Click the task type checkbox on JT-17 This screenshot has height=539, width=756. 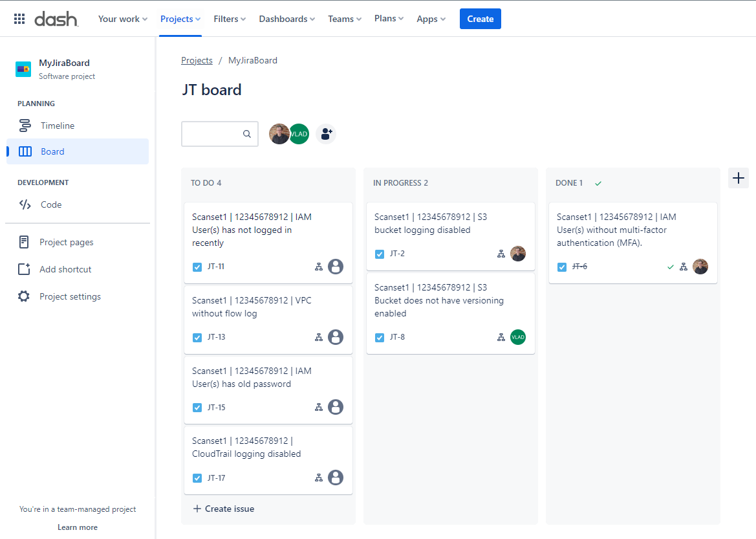coord(197,478)
